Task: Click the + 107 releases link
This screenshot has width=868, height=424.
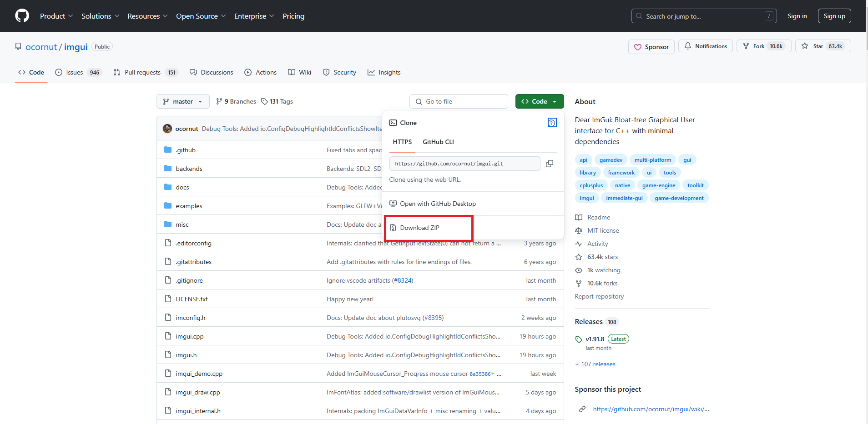Action: pyautogui.click(x=595, y=364)
